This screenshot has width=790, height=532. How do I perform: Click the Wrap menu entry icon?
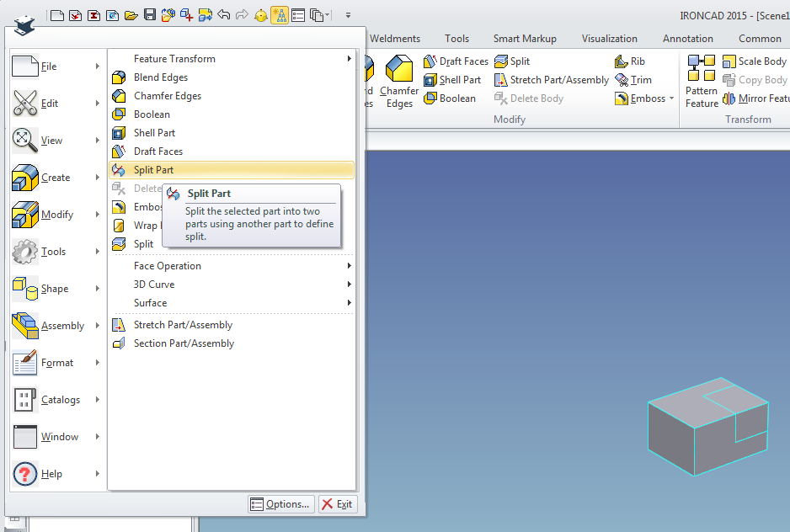[x=119, y=226]
